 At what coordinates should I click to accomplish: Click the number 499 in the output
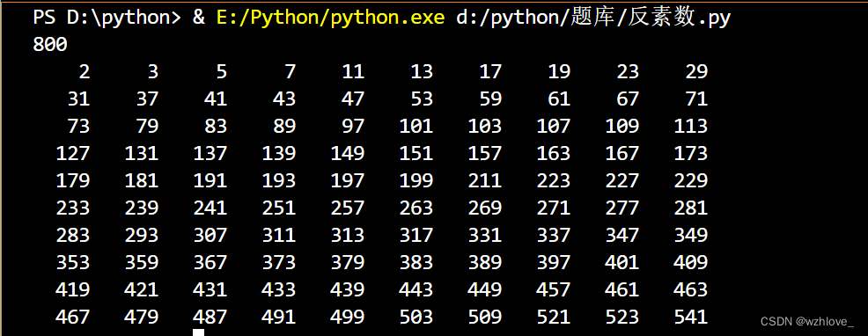click(x=348, y=318)
